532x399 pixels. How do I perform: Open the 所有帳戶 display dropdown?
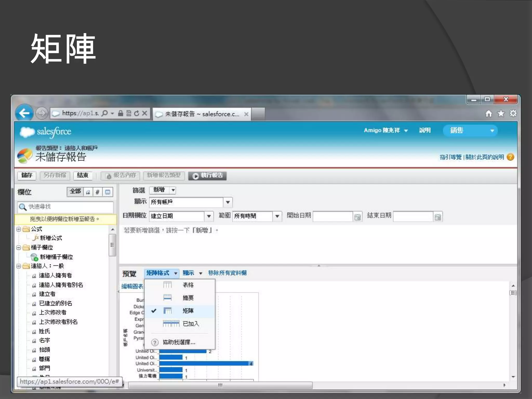tap(228, 202)
